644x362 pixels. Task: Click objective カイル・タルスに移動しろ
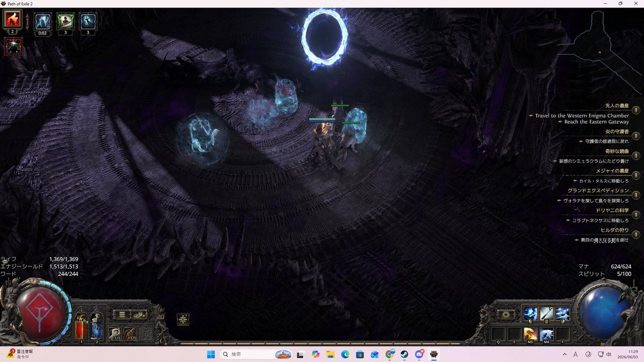[604, 181]
